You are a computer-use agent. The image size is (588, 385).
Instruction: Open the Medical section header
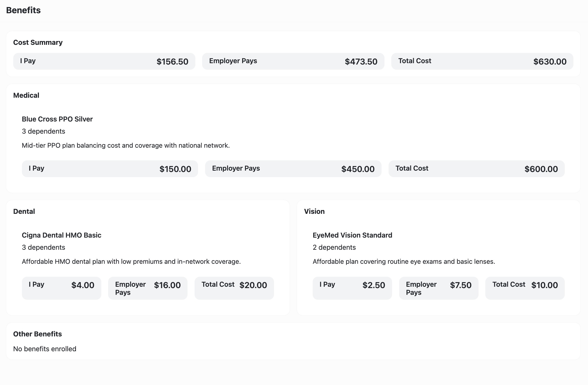(26, 95)
